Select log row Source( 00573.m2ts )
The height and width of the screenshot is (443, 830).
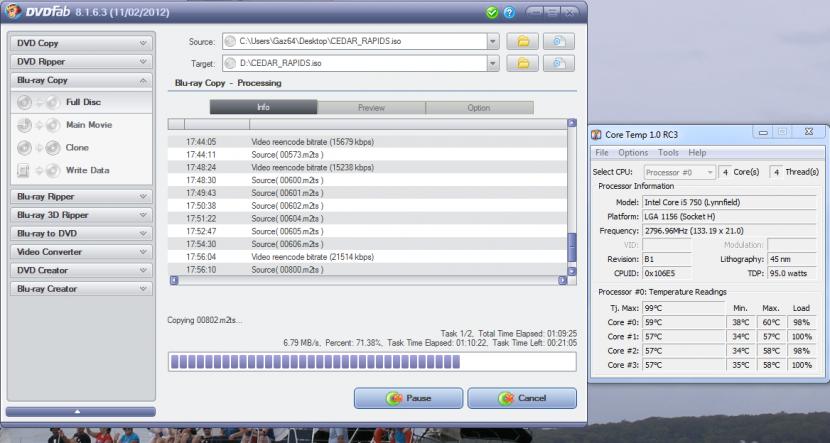tap(367, 155)
